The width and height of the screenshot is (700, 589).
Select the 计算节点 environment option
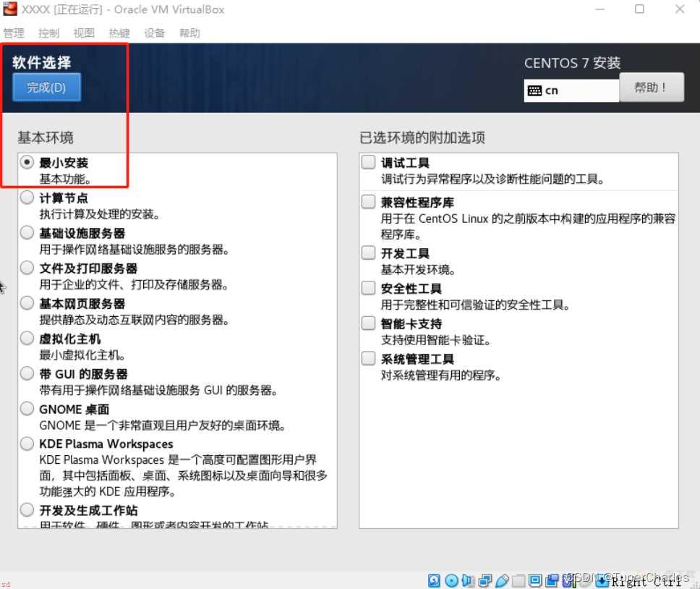pos(27,198)
